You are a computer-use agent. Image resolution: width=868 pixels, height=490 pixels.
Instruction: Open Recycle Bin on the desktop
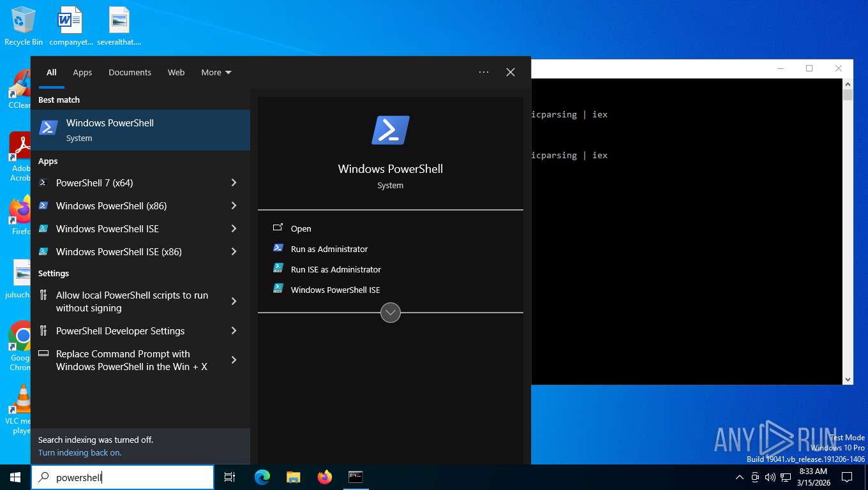click(x=24, y=26)
